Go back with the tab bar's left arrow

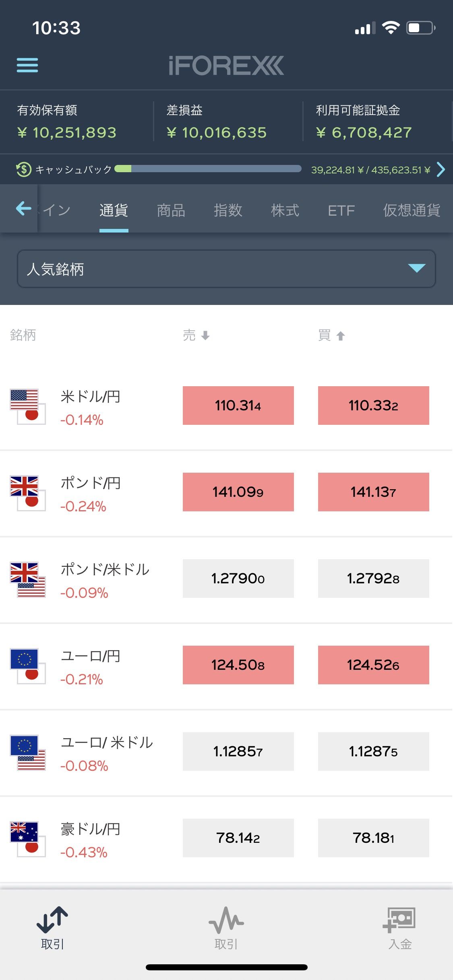[23, 208]
